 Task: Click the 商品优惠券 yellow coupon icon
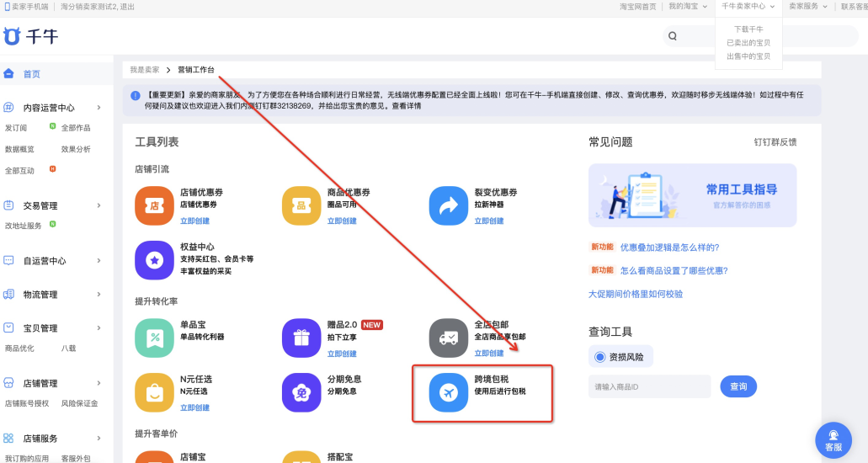pos(301,205)
